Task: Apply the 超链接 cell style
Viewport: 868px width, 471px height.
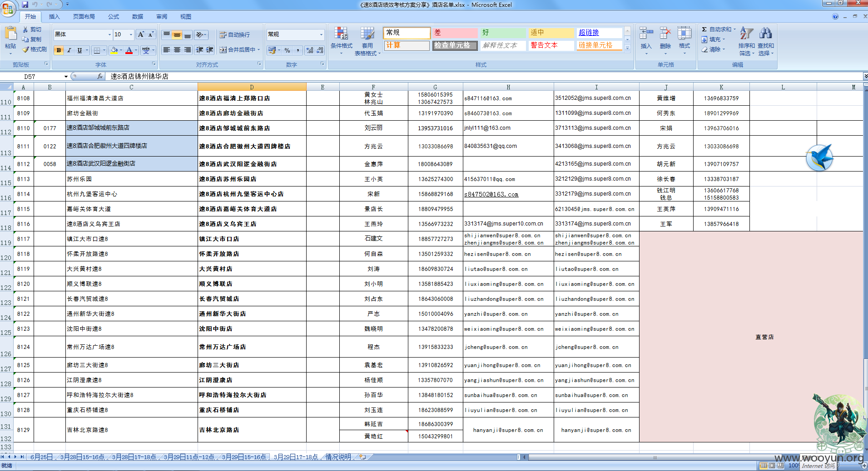Action: (600, 33)
